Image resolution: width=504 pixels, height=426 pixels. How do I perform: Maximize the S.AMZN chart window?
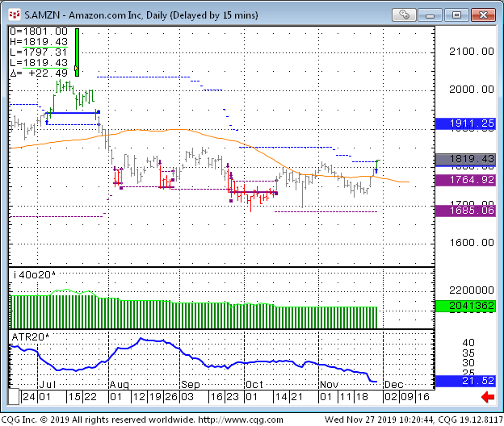click(x=456, y=15)
